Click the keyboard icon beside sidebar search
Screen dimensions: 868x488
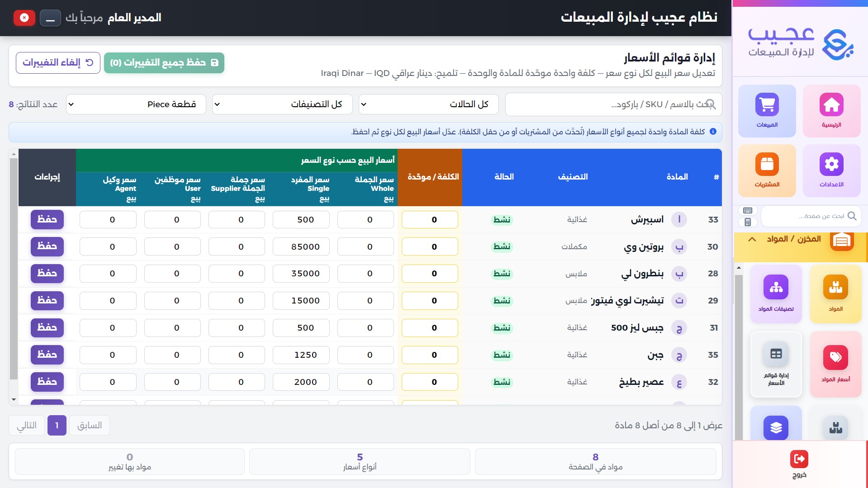tap(748, 210)
